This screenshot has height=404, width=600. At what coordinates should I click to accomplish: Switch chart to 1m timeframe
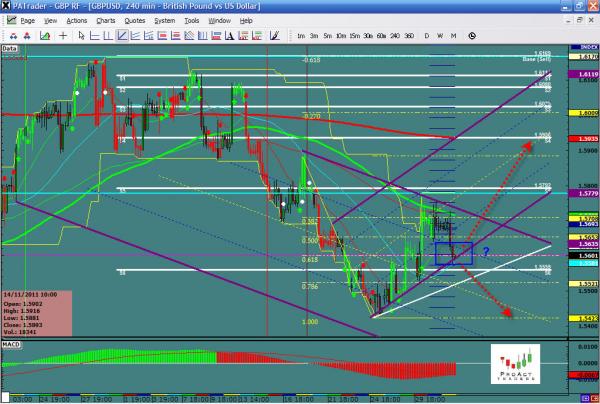coord(301,36)
